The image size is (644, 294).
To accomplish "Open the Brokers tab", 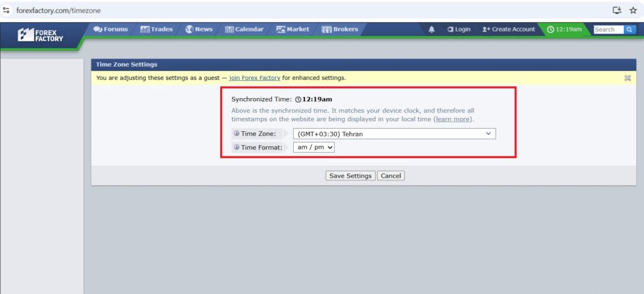I will pyautogui.click(x=340, y=30).
